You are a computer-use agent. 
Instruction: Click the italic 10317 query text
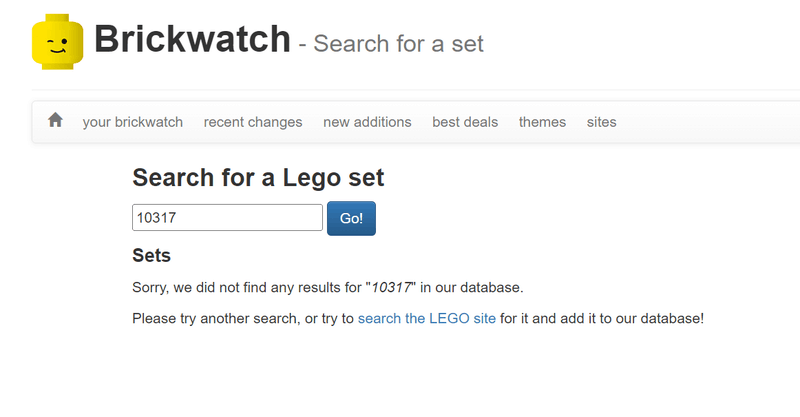pos(392,288)
